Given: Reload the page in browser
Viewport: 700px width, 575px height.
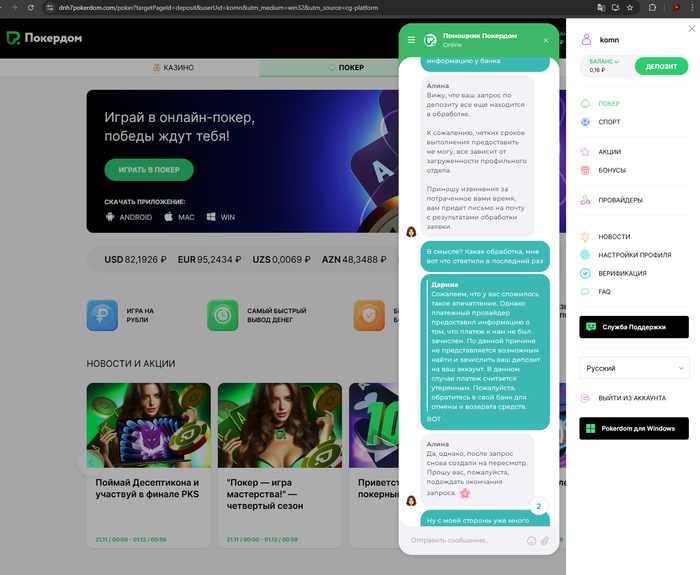Looking at the screenshot, I should pos(31,8).
